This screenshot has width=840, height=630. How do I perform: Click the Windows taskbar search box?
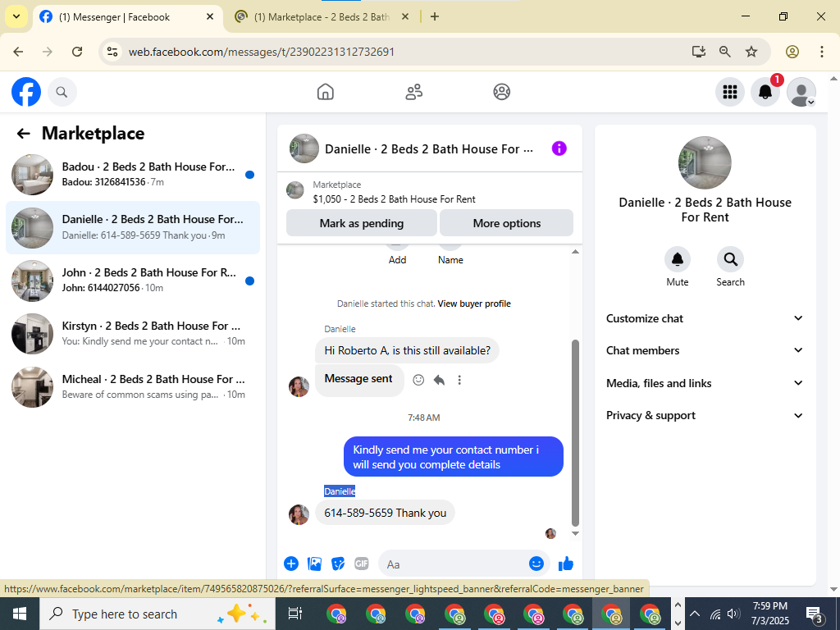click(x=157, y=614)
